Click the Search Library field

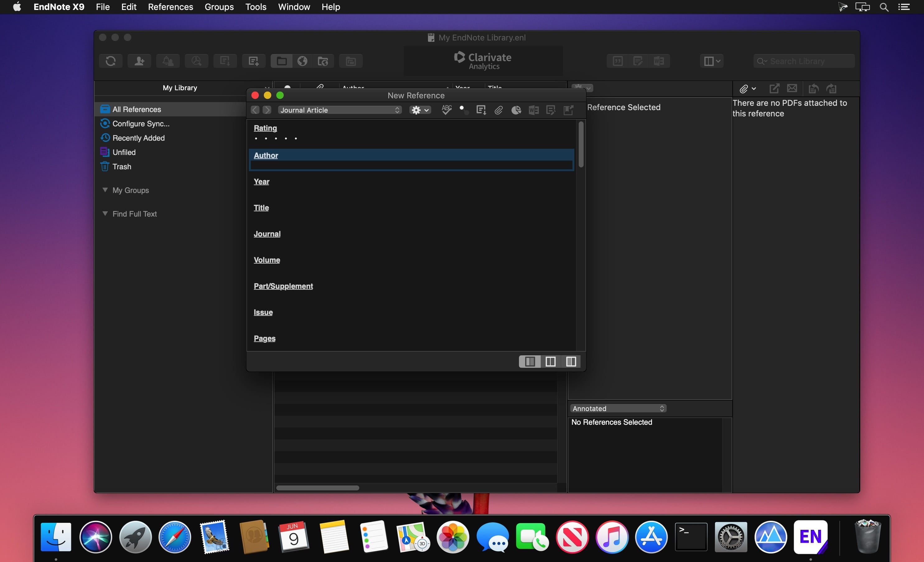(x=804, y=61)
